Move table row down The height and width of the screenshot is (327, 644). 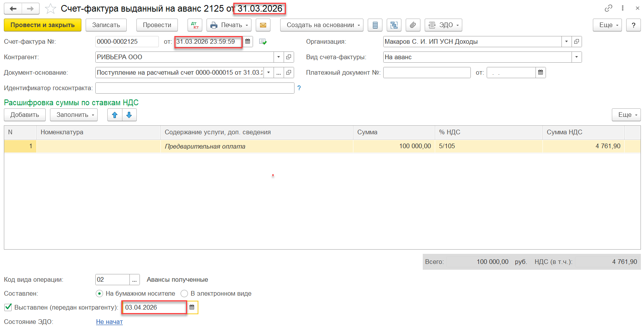point(129,115)
